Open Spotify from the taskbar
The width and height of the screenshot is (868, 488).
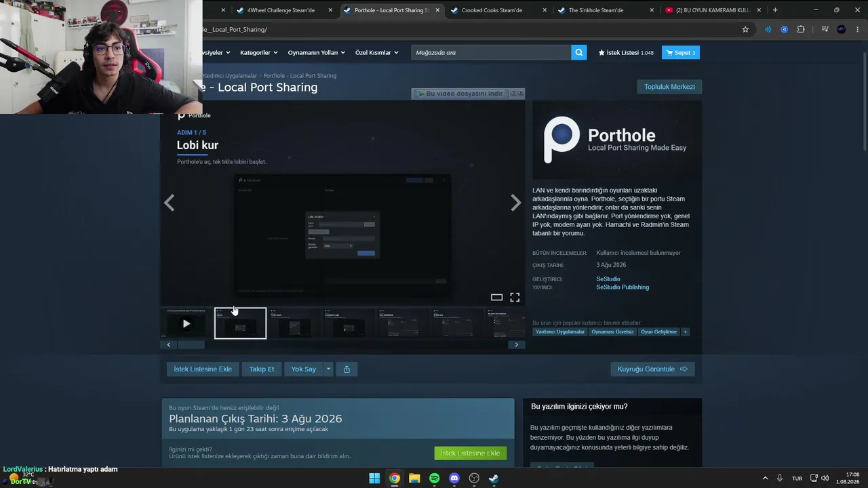point(435,478)
